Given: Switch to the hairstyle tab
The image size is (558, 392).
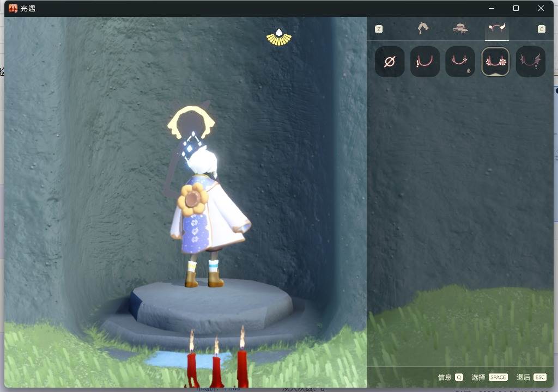Looking at the screenshot, I should (423, 28).
